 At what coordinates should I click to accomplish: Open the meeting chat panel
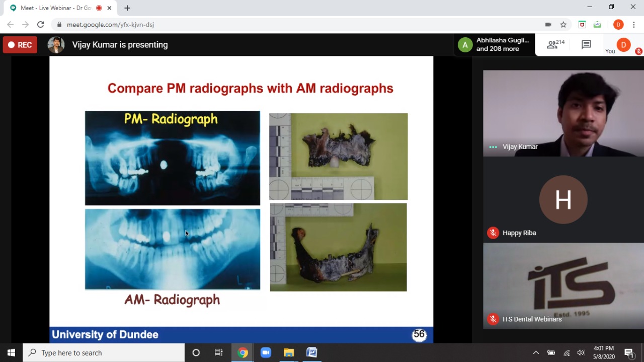pos(586,45)
